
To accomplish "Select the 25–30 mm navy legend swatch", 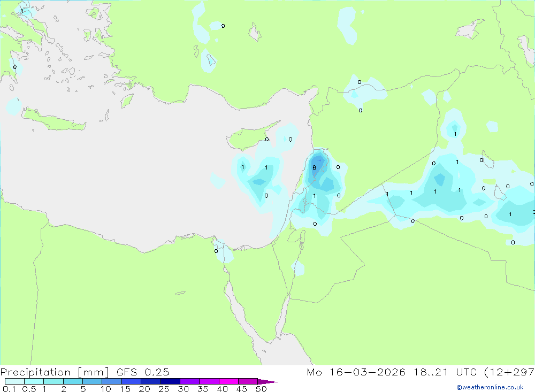I will pos(170,381).
